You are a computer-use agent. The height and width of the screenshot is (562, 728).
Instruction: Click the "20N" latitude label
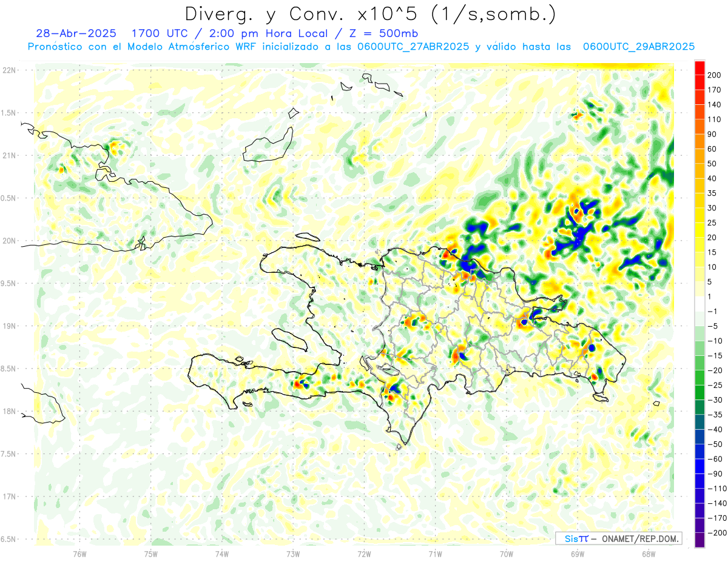[x=9, y=241]
